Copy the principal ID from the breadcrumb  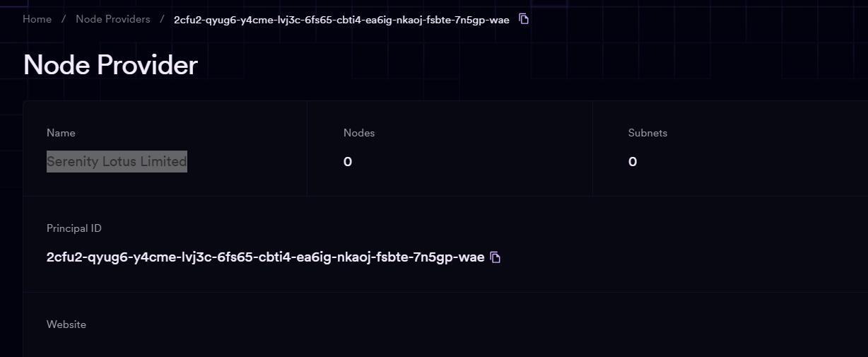[524, 19]
